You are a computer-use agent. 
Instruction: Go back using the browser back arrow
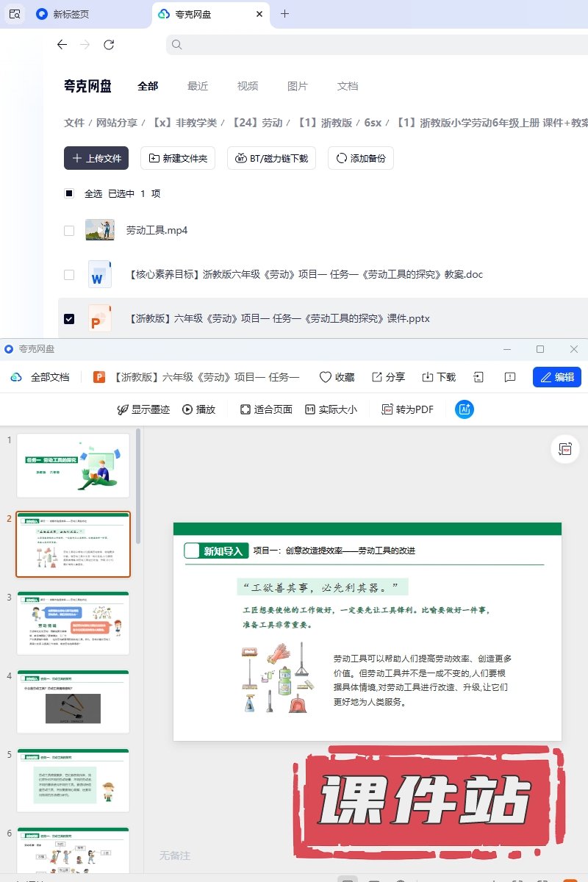coord(62,45)
